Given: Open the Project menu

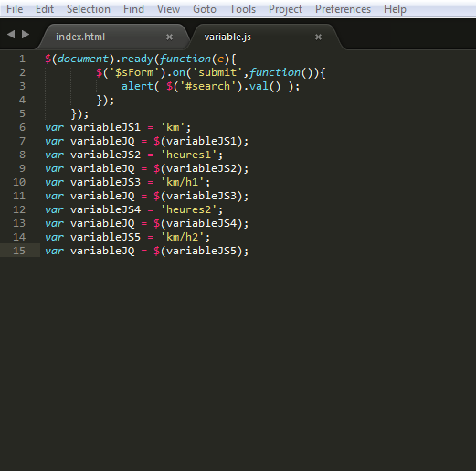Looking at the screenshot, I should (x=285, y=9).
